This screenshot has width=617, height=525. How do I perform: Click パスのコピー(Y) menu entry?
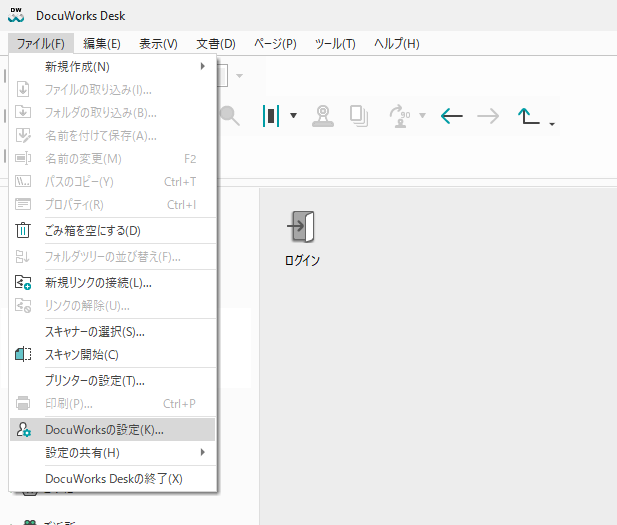(x=113, y=182)
